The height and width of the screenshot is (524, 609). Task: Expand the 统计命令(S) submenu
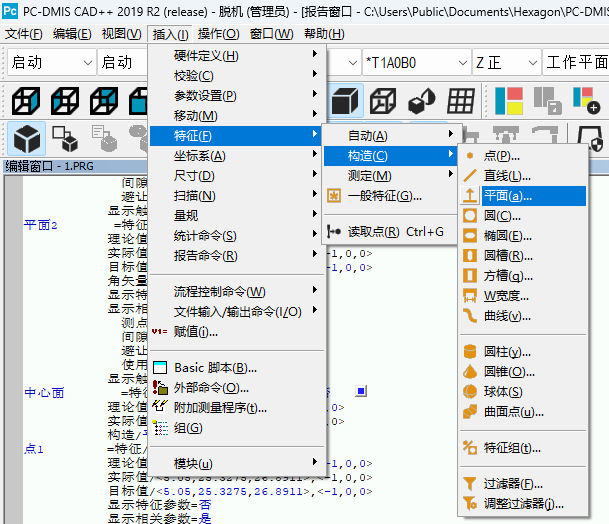237,236
